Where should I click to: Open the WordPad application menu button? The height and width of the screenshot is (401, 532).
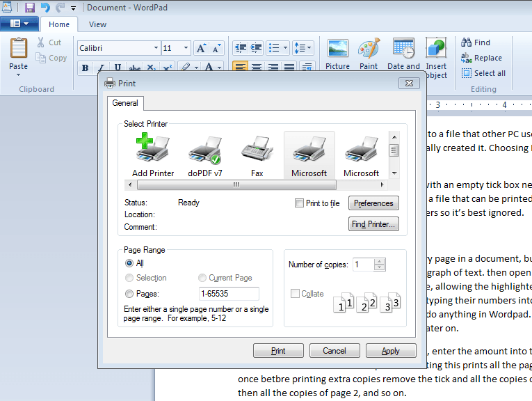point(19,24)
